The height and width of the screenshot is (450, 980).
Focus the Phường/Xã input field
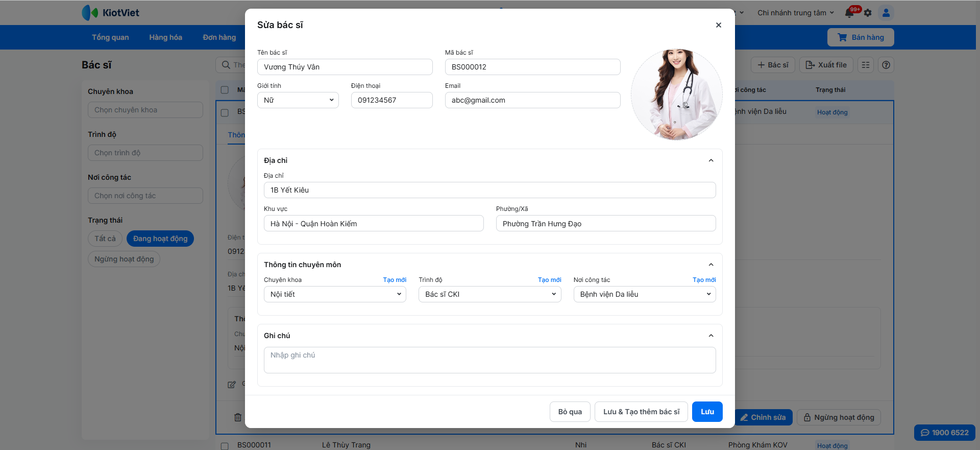click(606, 223)
